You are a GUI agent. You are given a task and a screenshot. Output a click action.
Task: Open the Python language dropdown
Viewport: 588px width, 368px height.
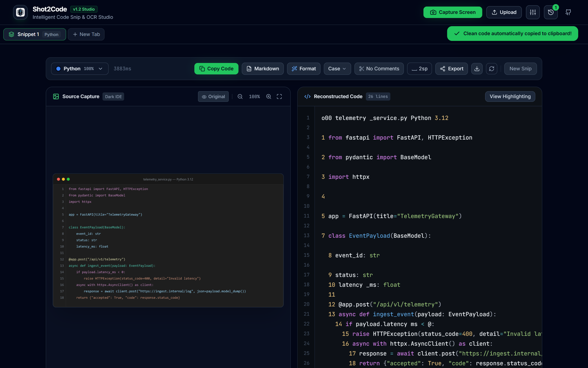pyautogui.click(x=80, y=69)
